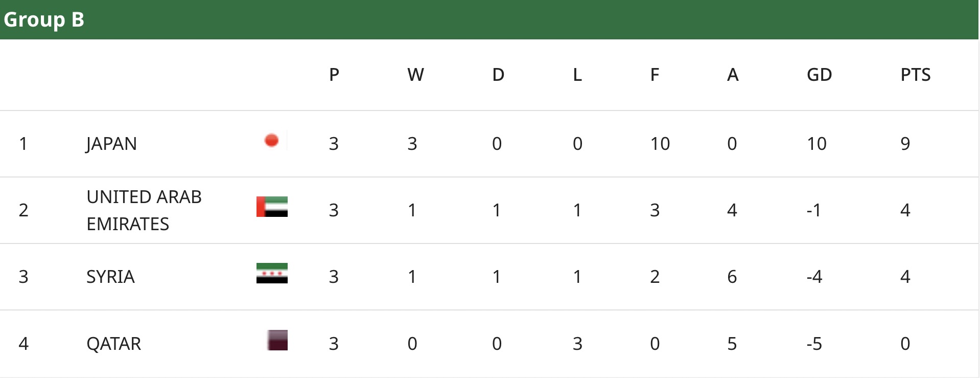The width and height of the screenshot is (980, 378).
Task: Click the W (wins) column header
Action: 415,75
